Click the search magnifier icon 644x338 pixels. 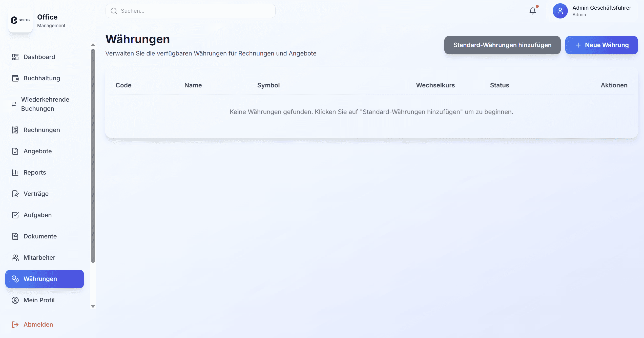(x=114, y=11)
